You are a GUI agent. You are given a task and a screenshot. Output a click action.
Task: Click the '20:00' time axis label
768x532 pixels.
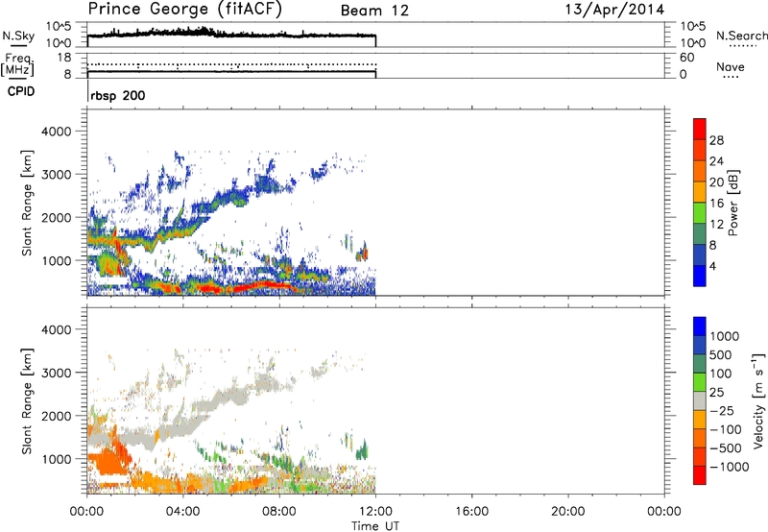[x=568, y=512]
